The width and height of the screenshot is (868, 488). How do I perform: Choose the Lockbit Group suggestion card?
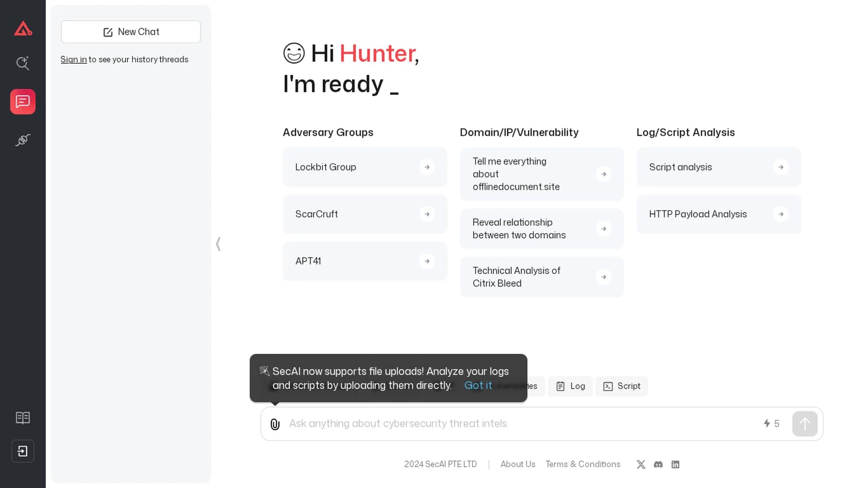click(365, 167)
